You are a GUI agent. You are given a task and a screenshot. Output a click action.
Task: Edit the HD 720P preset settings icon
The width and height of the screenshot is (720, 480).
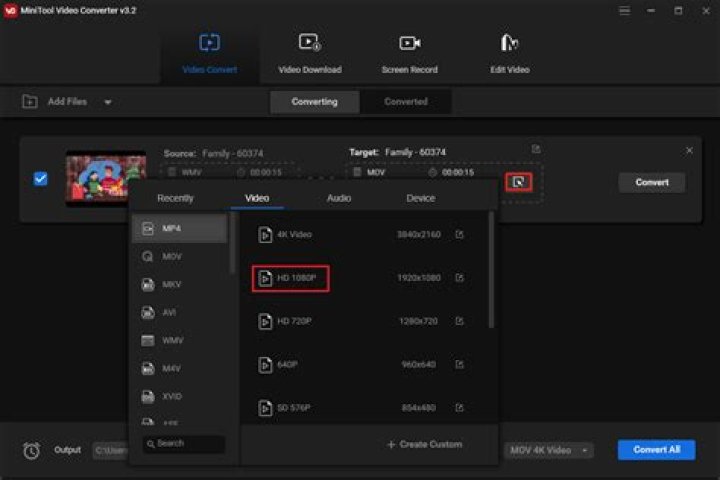(x=459, y=321)
